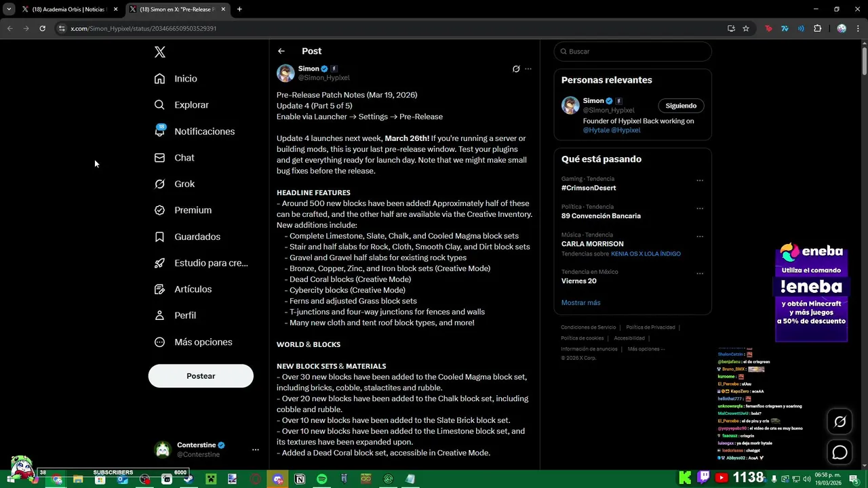Open the 89 Convención Bancaria trend
Screen dimensions: 868x488
601,216
